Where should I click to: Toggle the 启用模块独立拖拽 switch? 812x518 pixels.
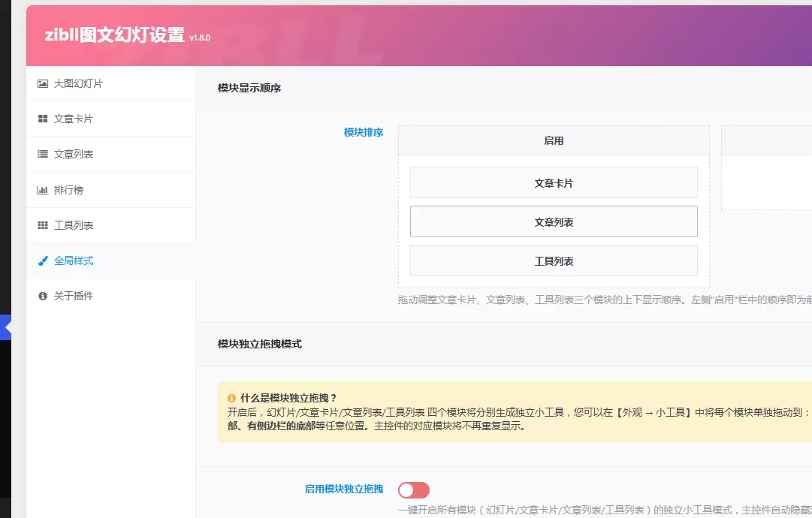tap(414, 489)
